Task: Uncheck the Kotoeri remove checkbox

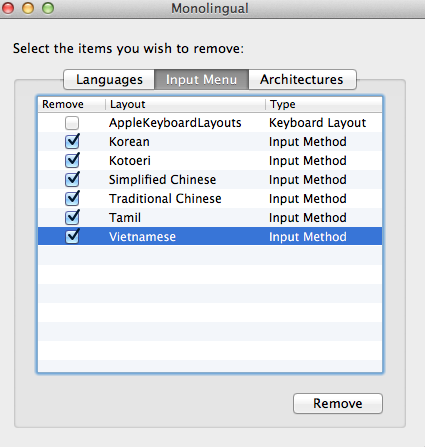Action: point(72,161)
